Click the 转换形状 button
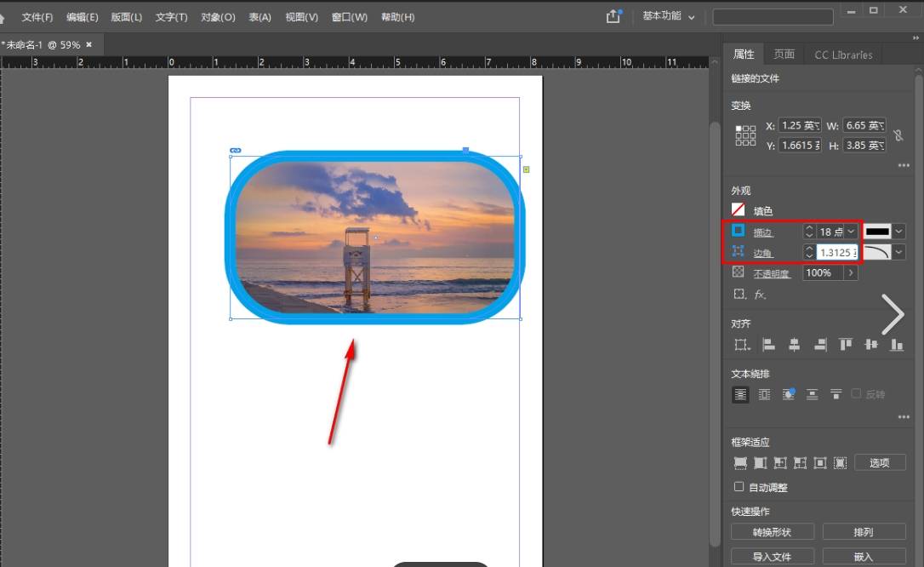The image size is (924, 567). pyautogui.click(x=772, y=531)
